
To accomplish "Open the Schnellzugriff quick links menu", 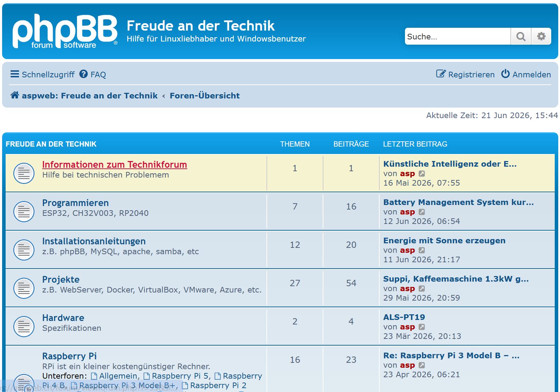I will pyautogui.click(x=43, y=74).
